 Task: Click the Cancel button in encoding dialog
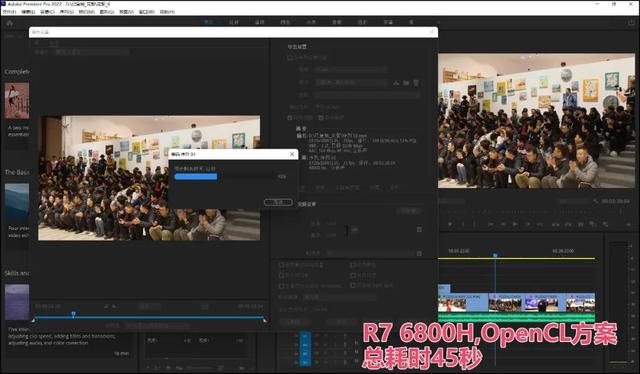(x=278, y=202)
